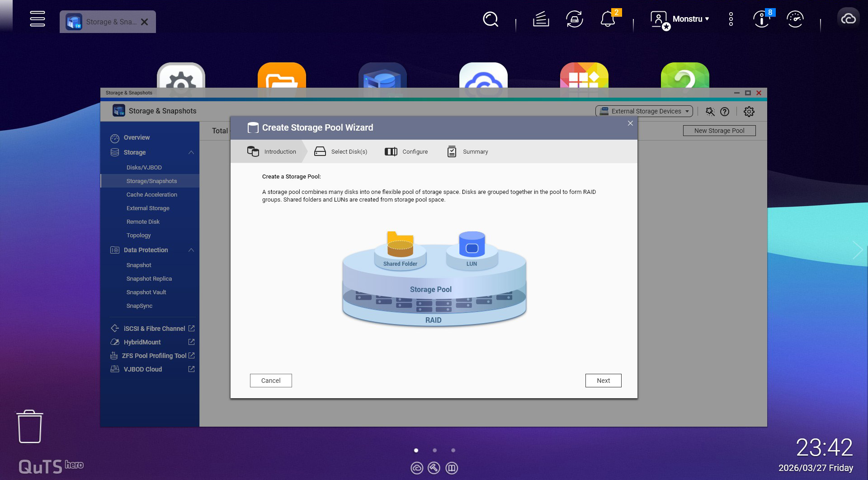Screen dimensions: 868x480
Task: Click Next in the wizard
Action: (603, 381)
